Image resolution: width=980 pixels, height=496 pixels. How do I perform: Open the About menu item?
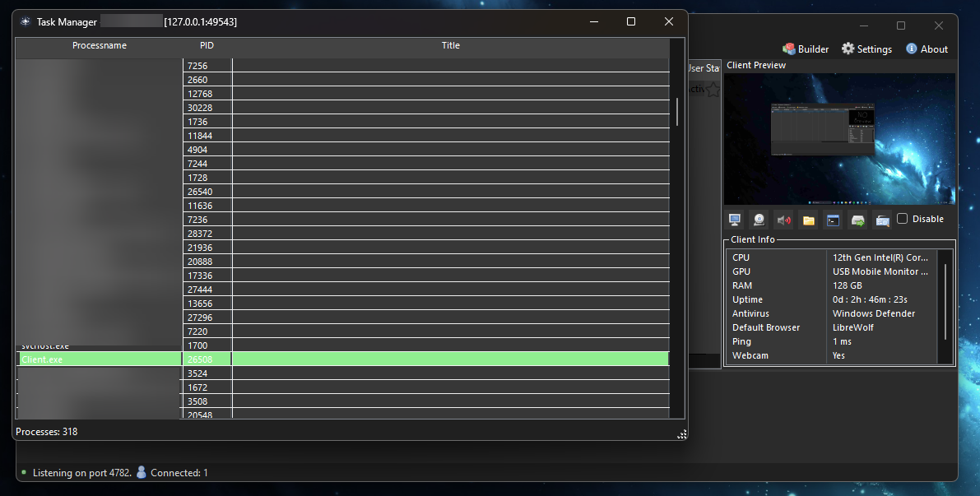pos(927,49)
